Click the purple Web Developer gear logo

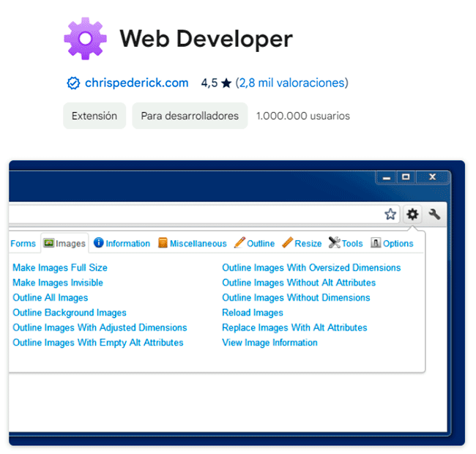[x=85, y=39]
